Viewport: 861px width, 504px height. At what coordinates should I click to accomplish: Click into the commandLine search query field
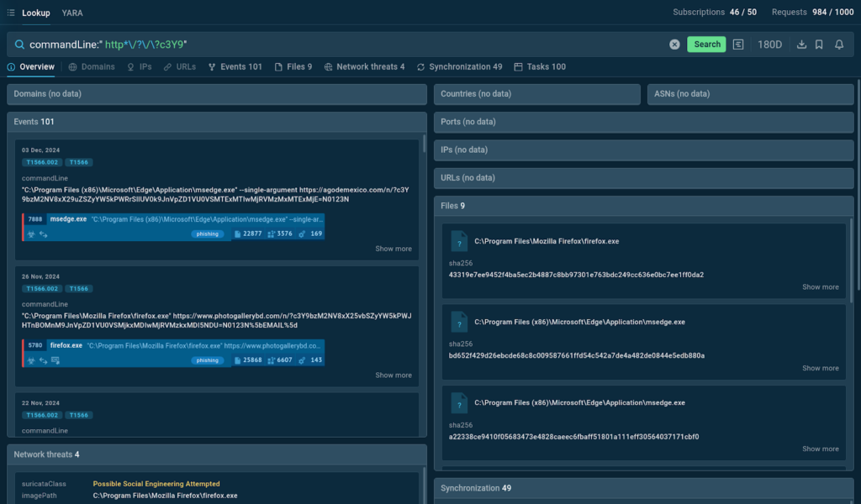point(336,45)
